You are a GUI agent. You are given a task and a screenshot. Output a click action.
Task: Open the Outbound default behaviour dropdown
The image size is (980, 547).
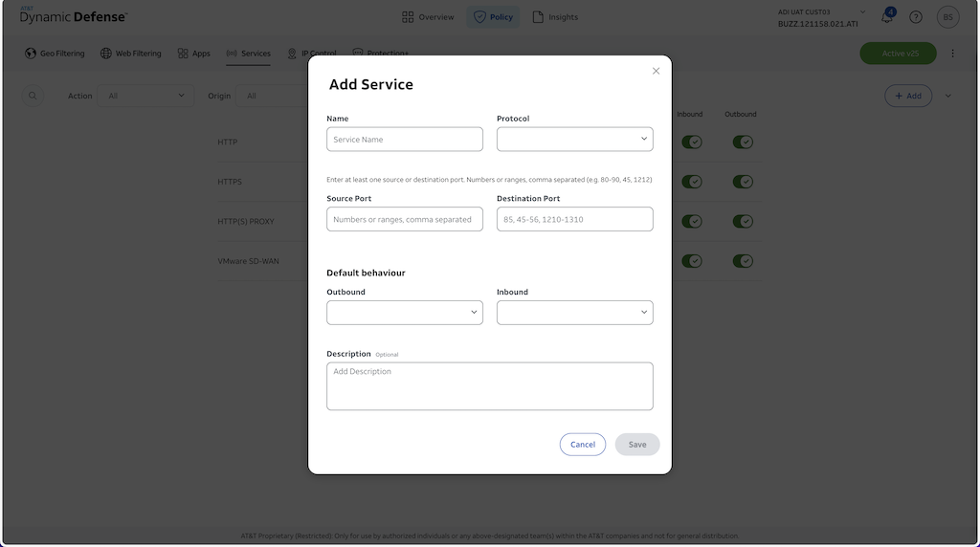(405, 312)
